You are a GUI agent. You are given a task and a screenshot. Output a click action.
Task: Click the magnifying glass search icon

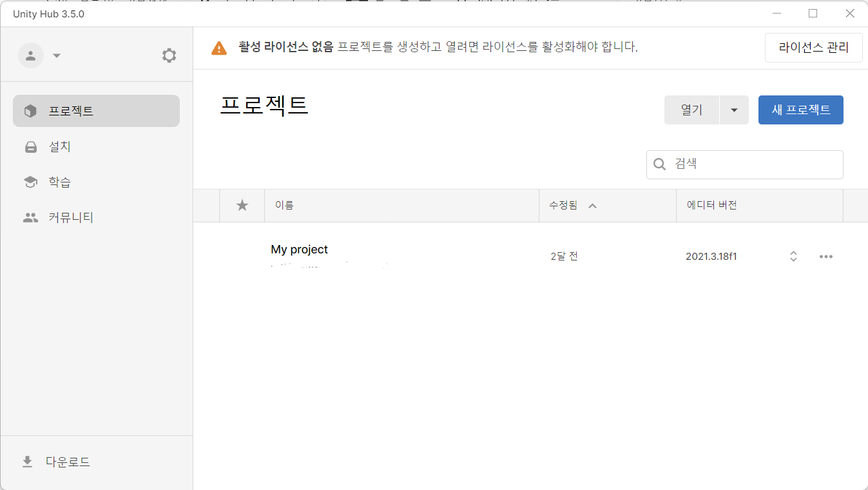click(660, 164)
